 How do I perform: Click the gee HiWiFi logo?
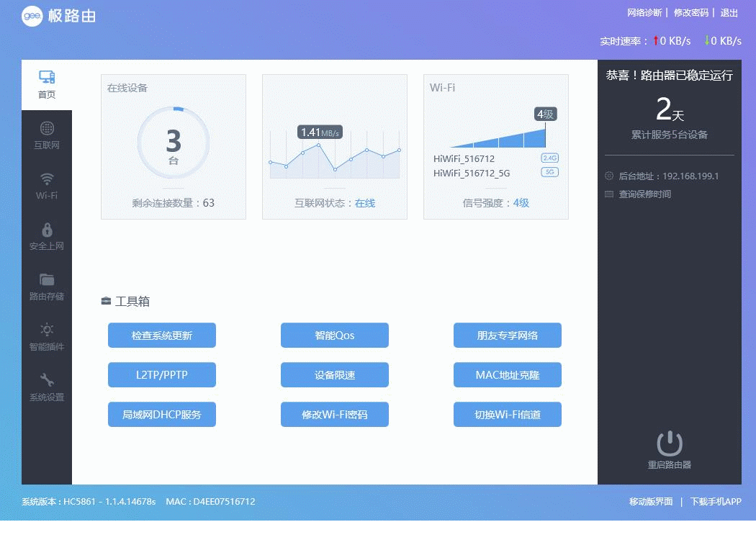(59, 16)
